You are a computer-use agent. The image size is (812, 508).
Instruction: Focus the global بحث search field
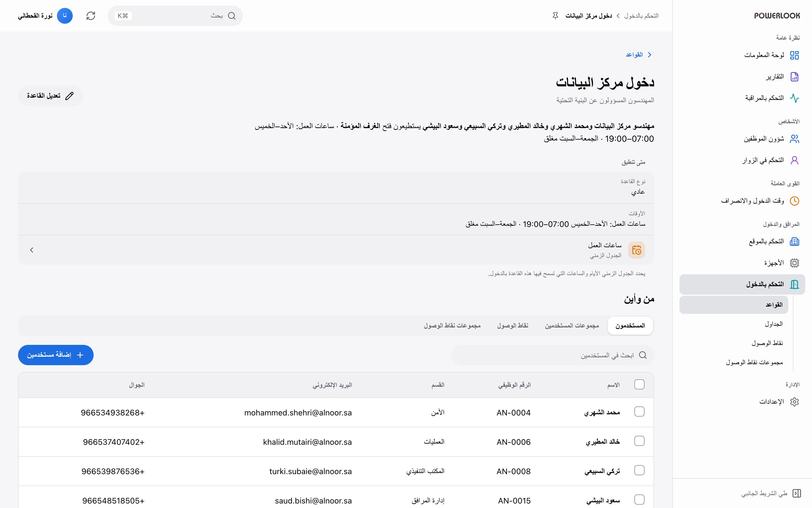(x=175, y=16)
